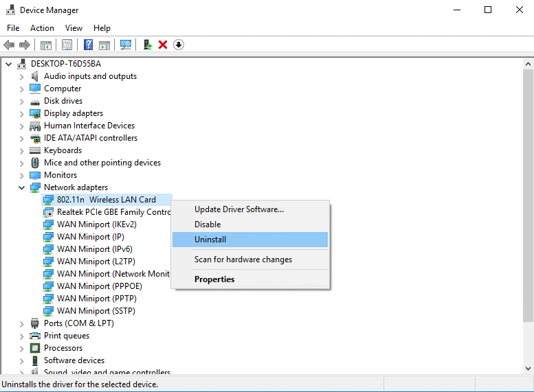Open the View menu
The image size is (534, 392).
tap(74, 28)
